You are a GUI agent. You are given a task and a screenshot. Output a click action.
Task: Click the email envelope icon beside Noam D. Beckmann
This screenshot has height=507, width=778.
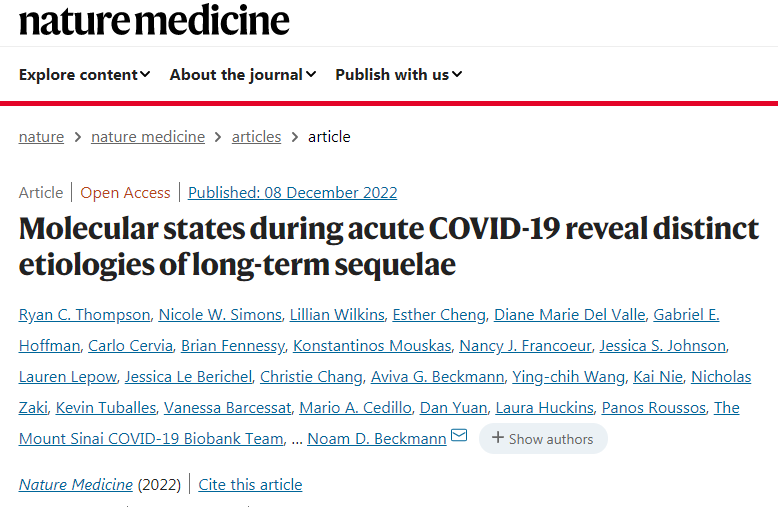pyautogui.click(x=459, y=436)
